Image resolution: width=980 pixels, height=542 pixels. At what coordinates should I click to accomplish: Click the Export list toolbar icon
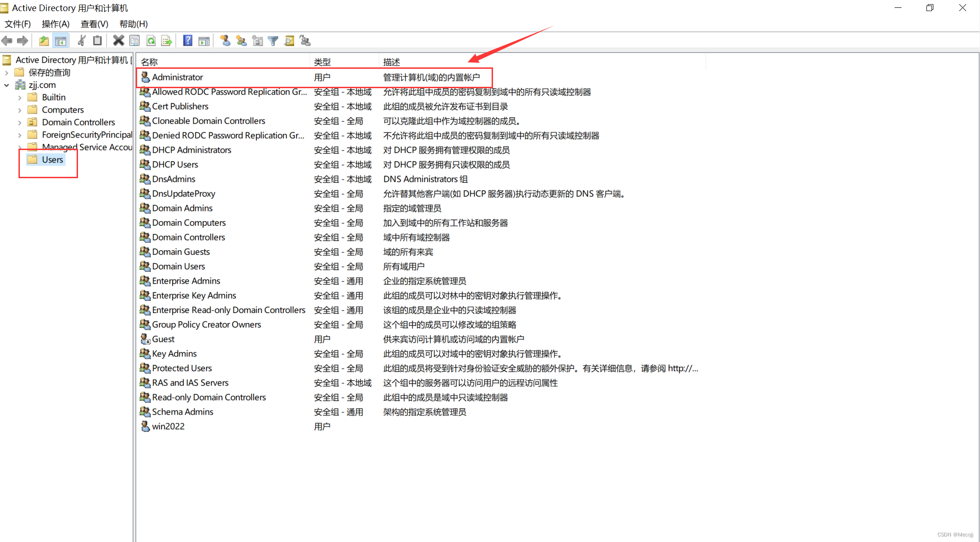[166, 41]
